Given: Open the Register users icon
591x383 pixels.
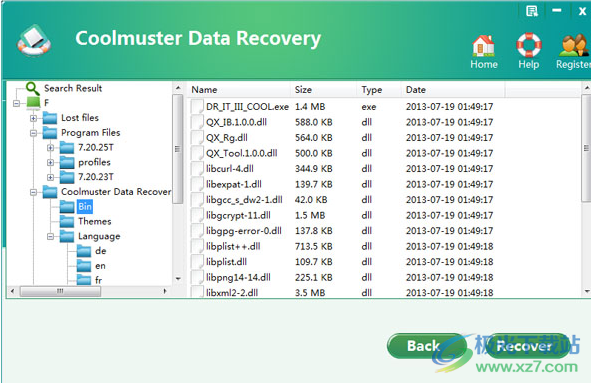Looking at the screenshot, I should pos(573,45).
